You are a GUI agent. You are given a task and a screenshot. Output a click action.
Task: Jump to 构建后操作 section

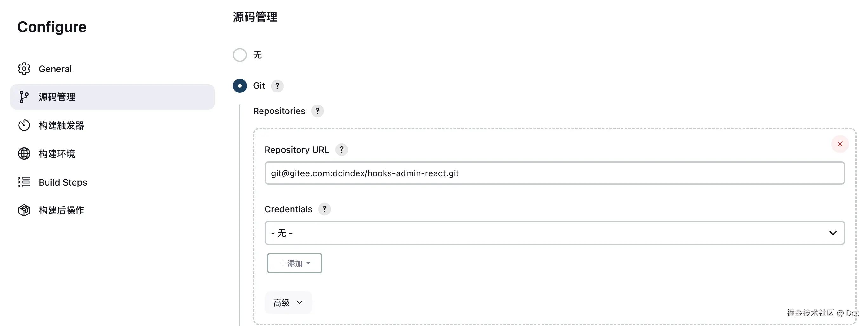coord(61,210)
